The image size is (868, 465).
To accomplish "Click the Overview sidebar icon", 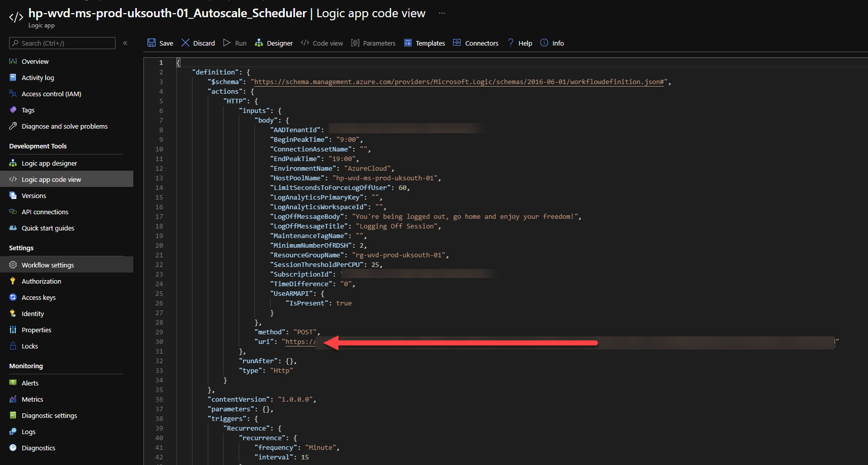I will click(13, 61).
